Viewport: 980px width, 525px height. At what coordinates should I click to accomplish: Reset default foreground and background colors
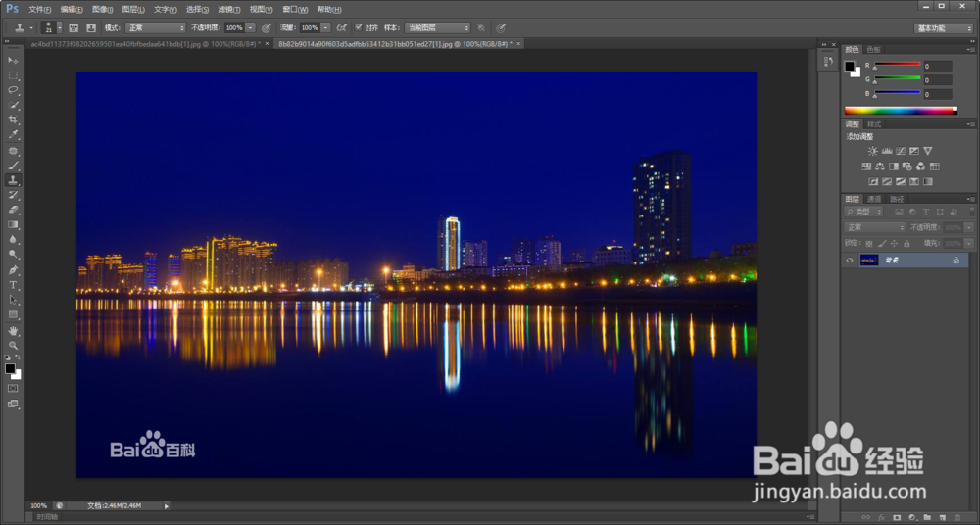pos(8,357)
